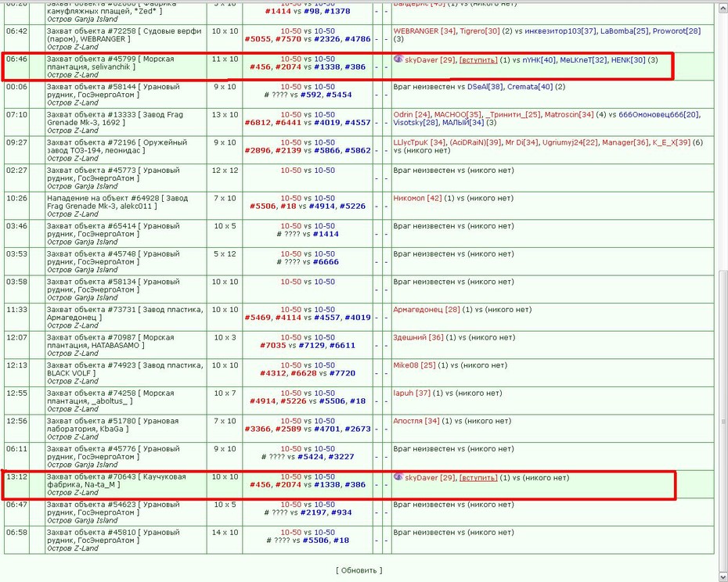Screen dimensions: 728x582
Task: Open player Никомол [42] profile
Action: pyautogui.click(x=417, y=198)
